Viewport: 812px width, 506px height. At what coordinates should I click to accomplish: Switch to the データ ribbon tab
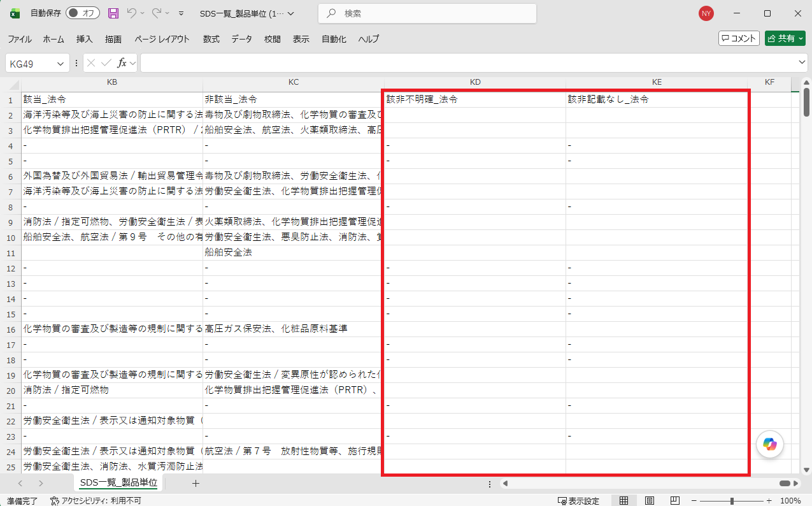click(242, 39)
